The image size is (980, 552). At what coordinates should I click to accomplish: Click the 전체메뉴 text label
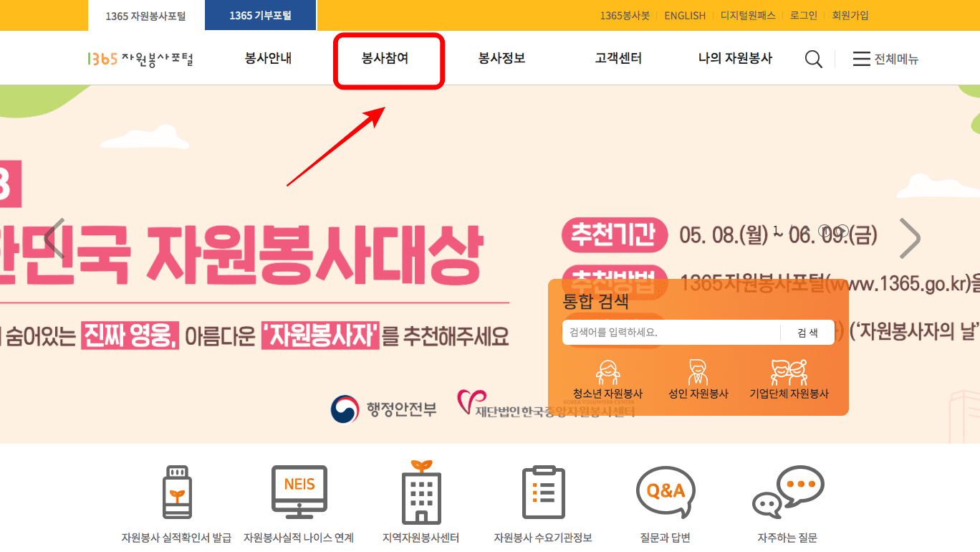(x=896, y=60)
